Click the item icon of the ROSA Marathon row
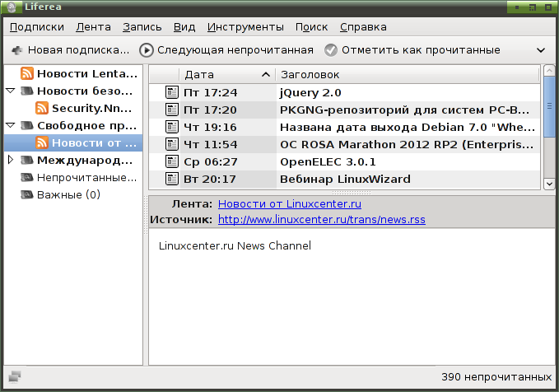The width and height of the screenshot is (559, 392). pyautogui.click(x=172, y=144)
